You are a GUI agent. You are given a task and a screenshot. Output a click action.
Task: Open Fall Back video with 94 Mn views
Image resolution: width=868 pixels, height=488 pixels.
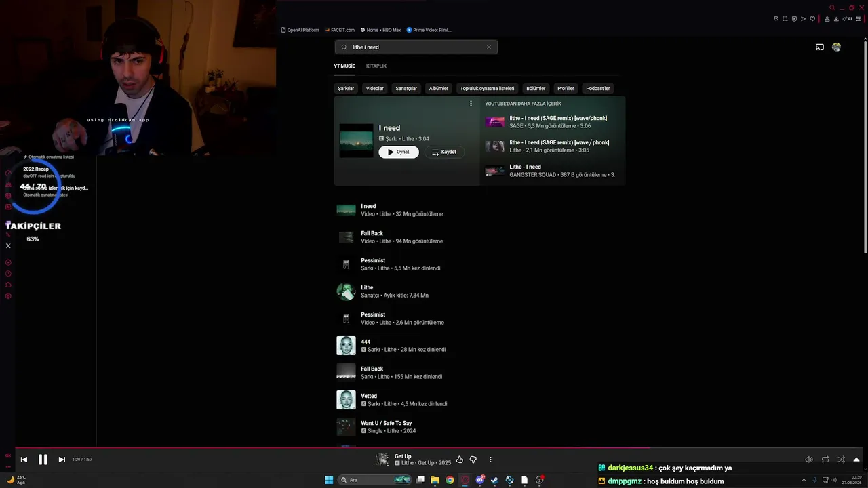coord(478,237)
